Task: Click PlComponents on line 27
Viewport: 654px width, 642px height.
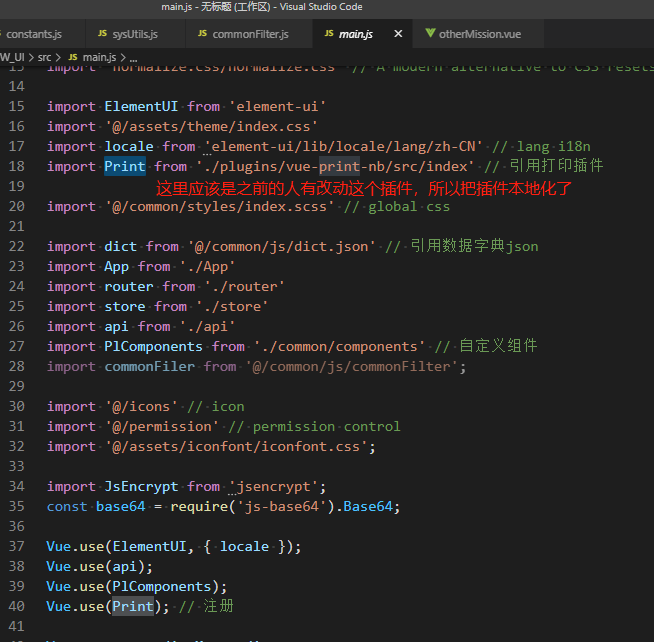Action: (x=153, y=347)
